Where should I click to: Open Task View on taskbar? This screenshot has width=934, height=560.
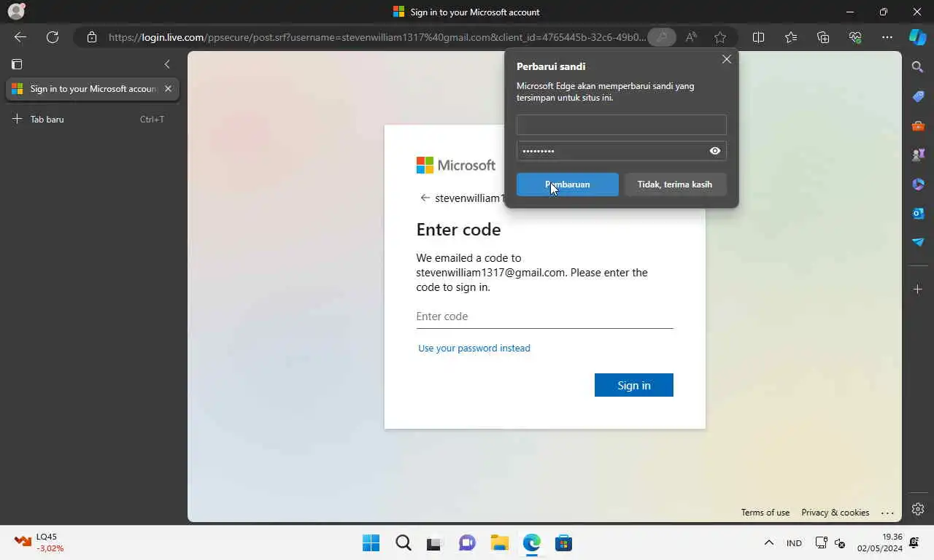coord(436,542)
